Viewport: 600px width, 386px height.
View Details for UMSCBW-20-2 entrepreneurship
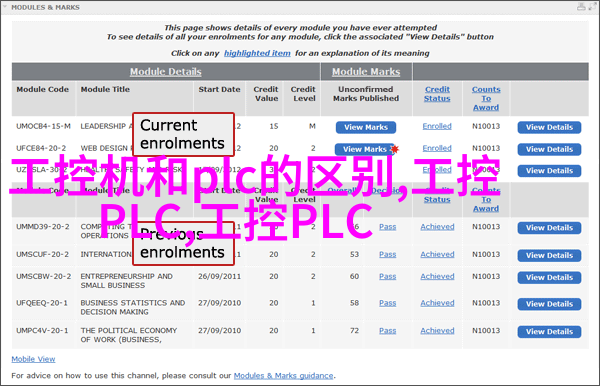(549, 277)
